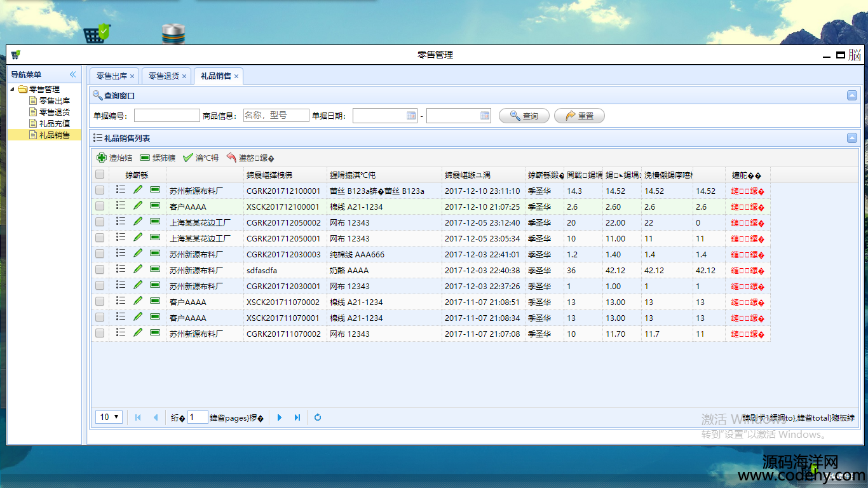Image resolution: width=868 pixels, height=488 pixels.
Task: Click the 单据编号 input field
Action: tap(166, 116)
